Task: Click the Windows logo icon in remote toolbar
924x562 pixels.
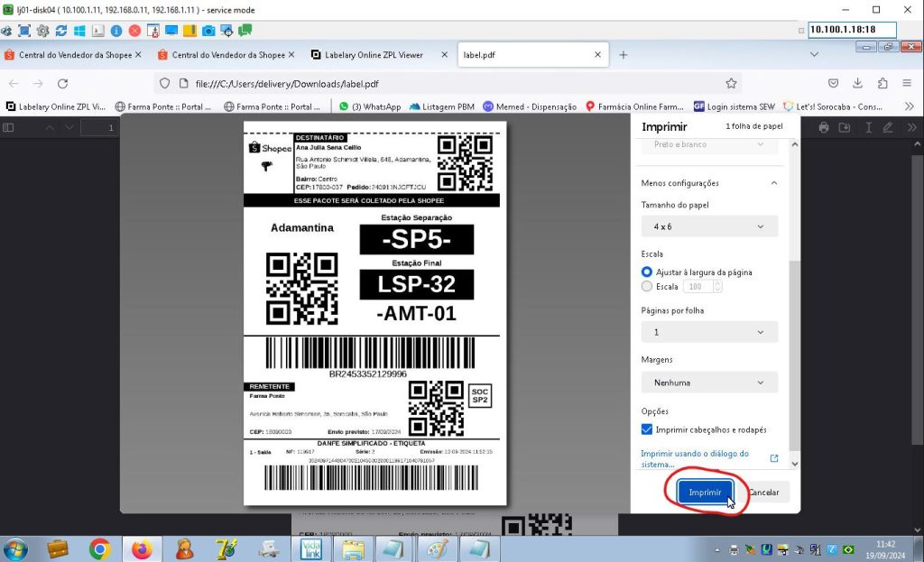Action: [79, 30]
